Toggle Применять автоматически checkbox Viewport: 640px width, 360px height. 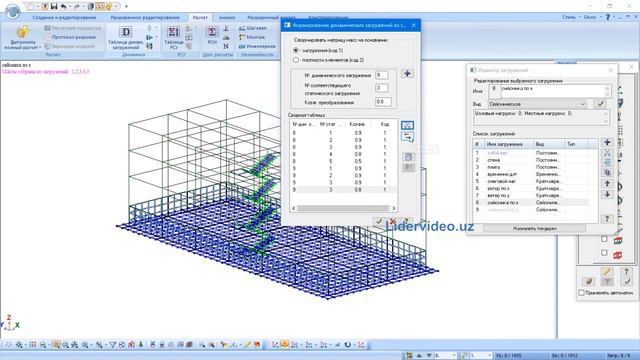pos(582,293)
